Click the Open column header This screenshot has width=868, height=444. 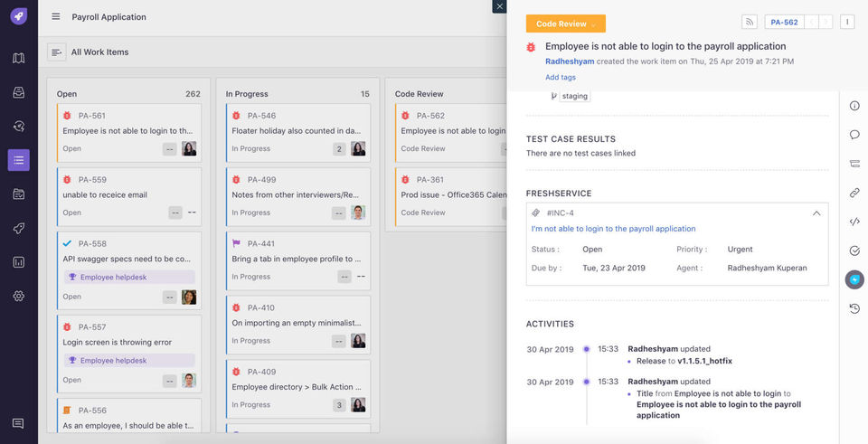pyautogui.click(x=66, y=94)
